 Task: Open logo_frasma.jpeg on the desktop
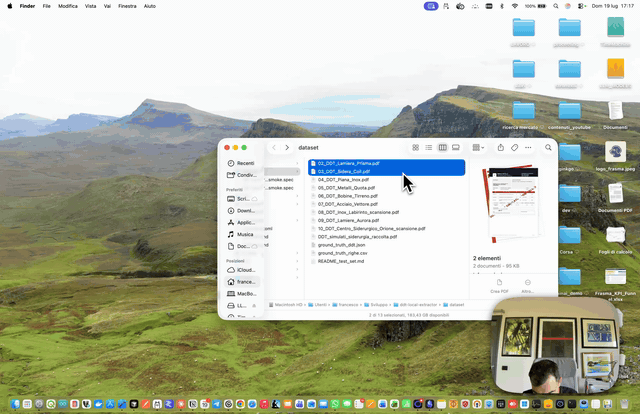pos(615,156)
